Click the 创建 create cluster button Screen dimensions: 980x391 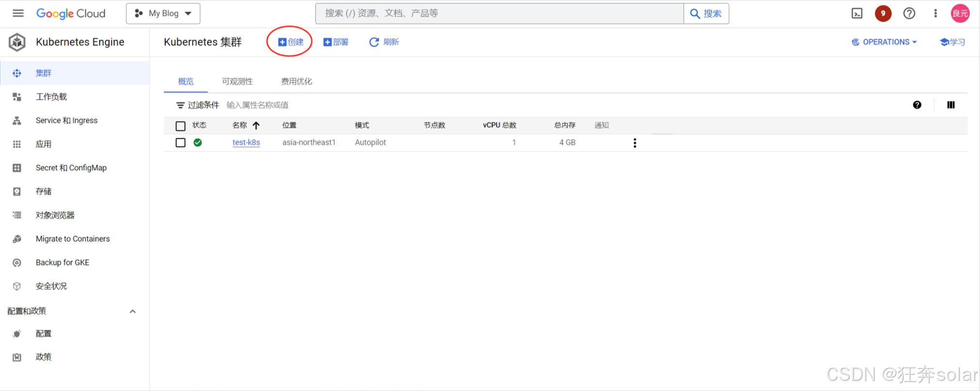coord(291,42)
